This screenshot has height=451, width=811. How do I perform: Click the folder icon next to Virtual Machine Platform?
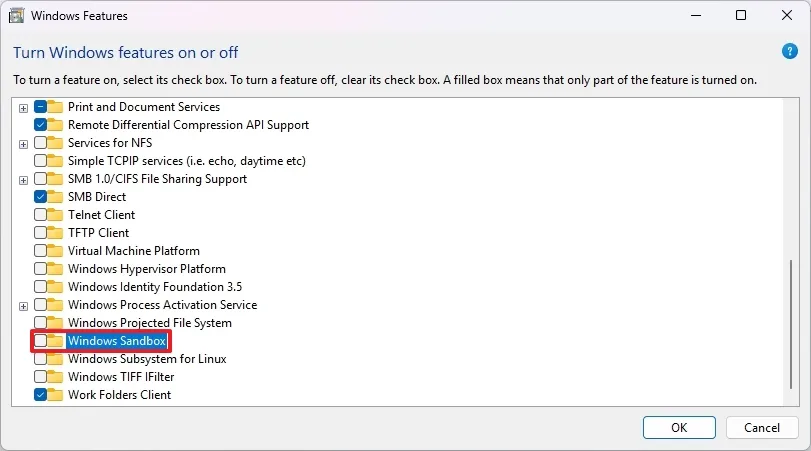pos(55,251)
